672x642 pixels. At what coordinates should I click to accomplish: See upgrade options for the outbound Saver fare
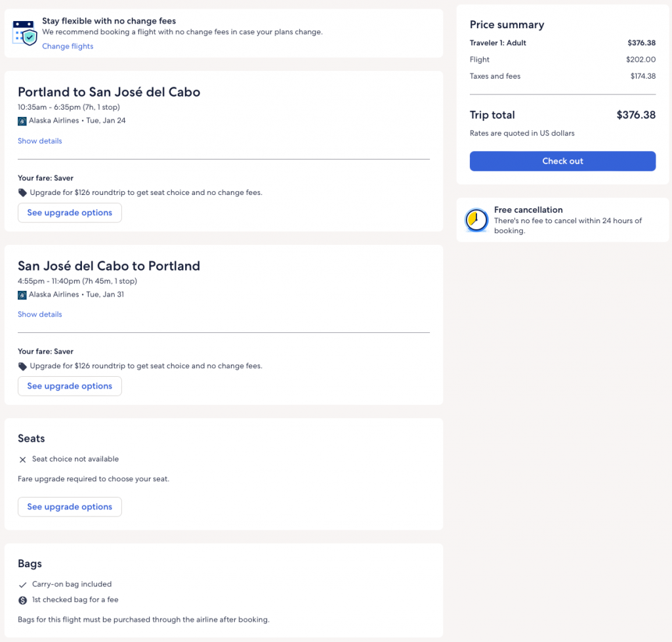70,213
